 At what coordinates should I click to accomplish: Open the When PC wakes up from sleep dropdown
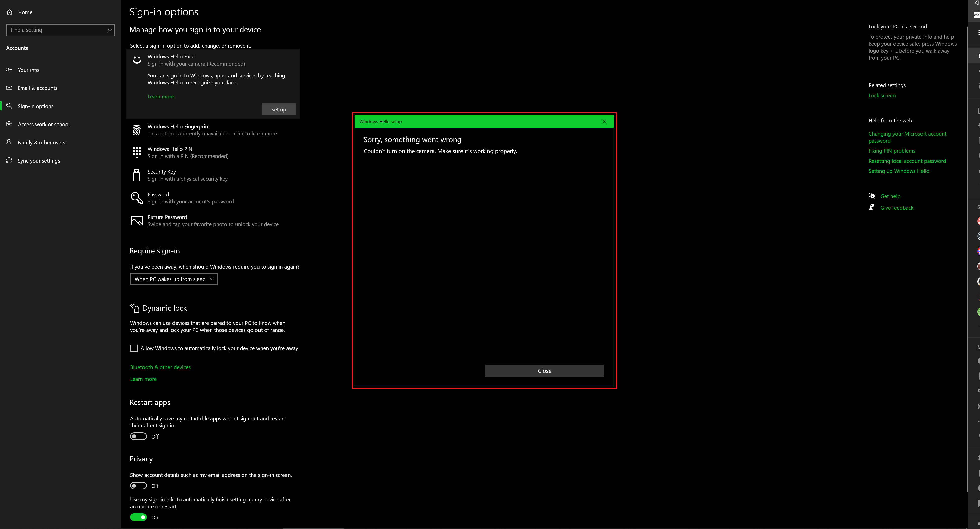coord(174,279)
